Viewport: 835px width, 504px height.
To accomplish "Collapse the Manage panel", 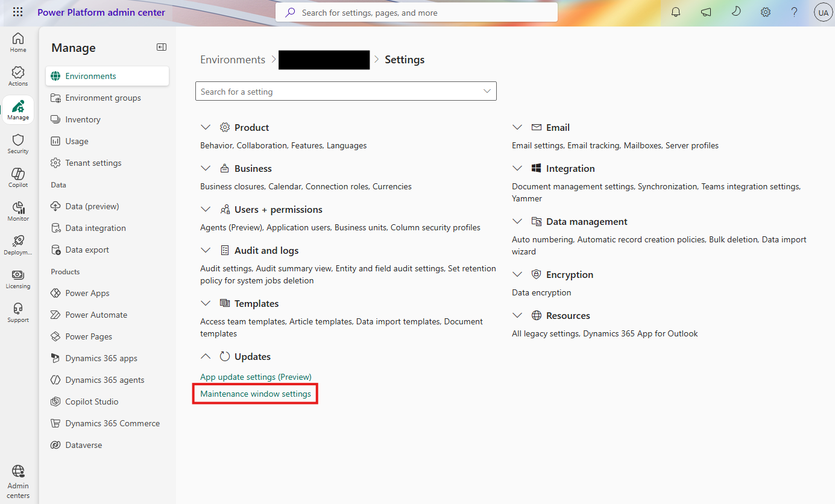I will 162,47.
